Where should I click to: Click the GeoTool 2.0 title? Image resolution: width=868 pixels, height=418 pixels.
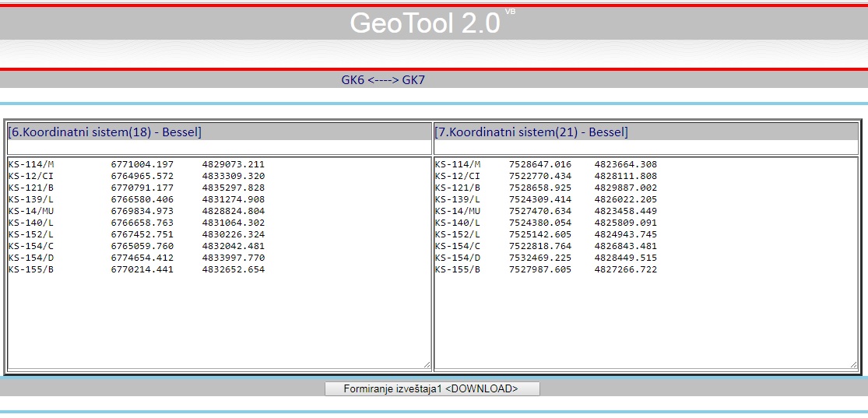click(x=425, y=23)
